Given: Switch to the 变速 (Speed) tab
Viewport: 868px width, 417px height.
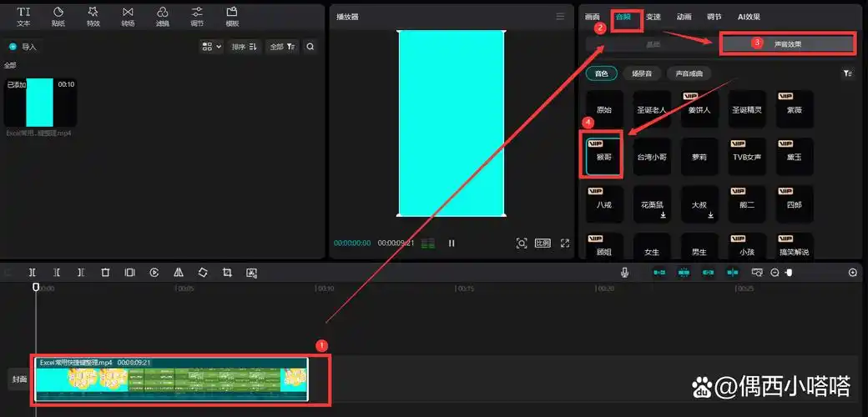Looking at the screenshot, I should click(x=654, y=17).
